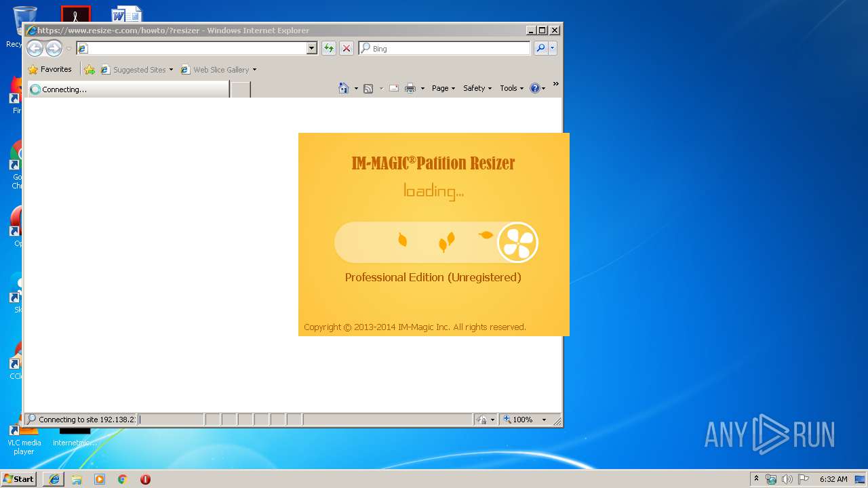The image size is (868, 488).
Task: Open Web Slice Gallery link
Action: (x=215, y=69)
